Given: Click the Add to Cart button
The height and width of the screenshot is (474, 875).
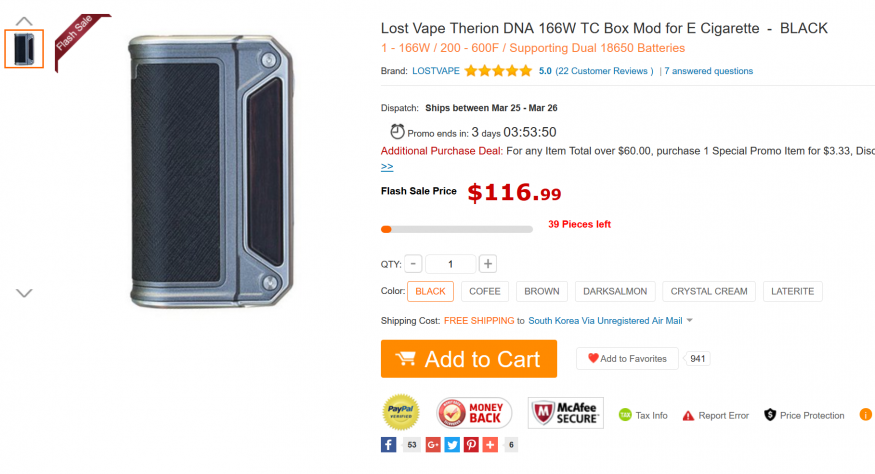Looking at the screenshot, I should 468,359.
